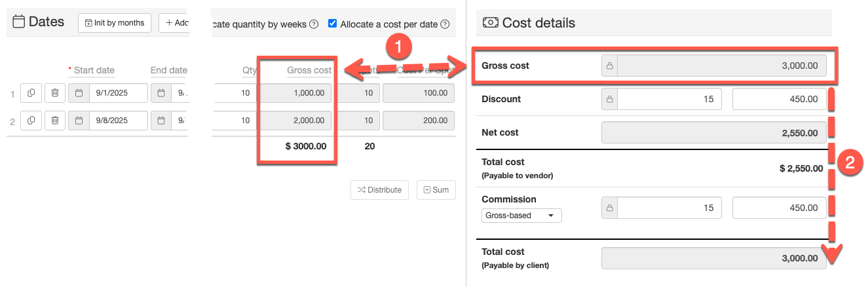Uncheck Allocate a cost per date
This screenshot has height=287, width=868.
click(x=333, y=24)
